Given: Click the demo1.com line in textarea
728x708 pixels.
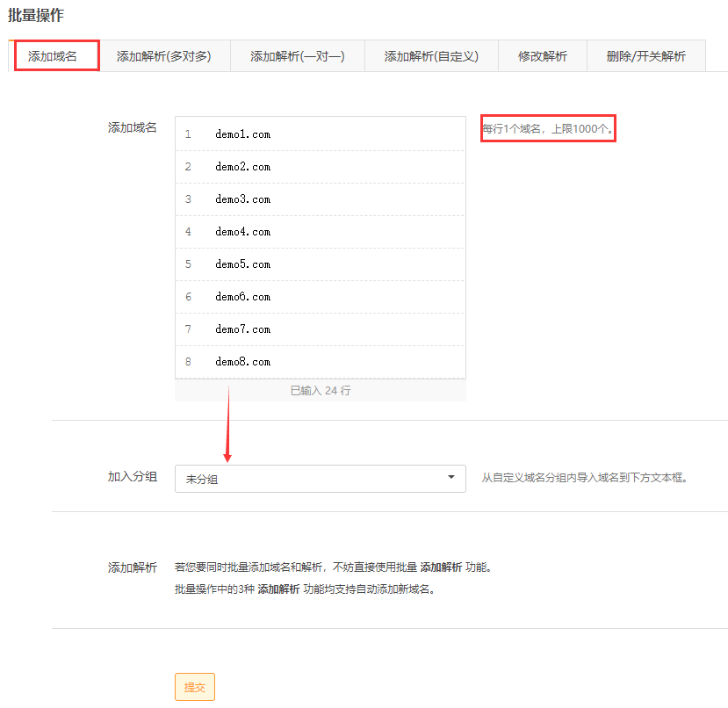Looking at the screenshot, I should (243, 134).
